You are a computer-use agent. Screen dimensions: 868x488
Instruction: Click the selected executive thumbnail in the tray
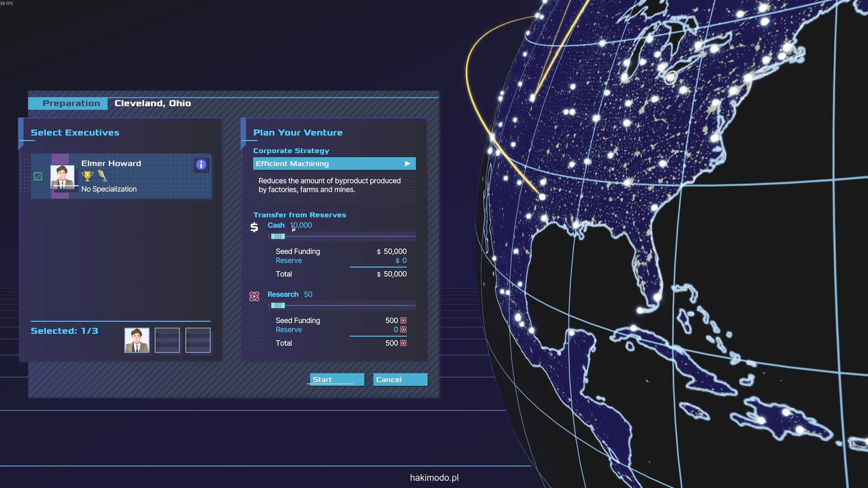(137, 340)
